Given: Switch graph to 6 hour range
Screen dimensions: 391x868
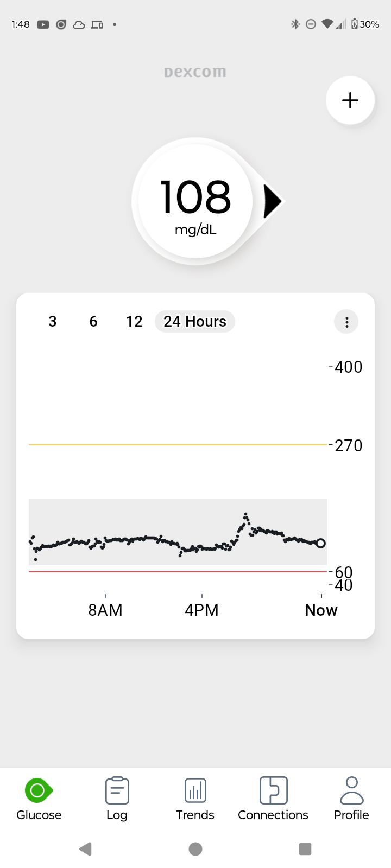Looking at the screenshot, I should click(x=93, y=322).
